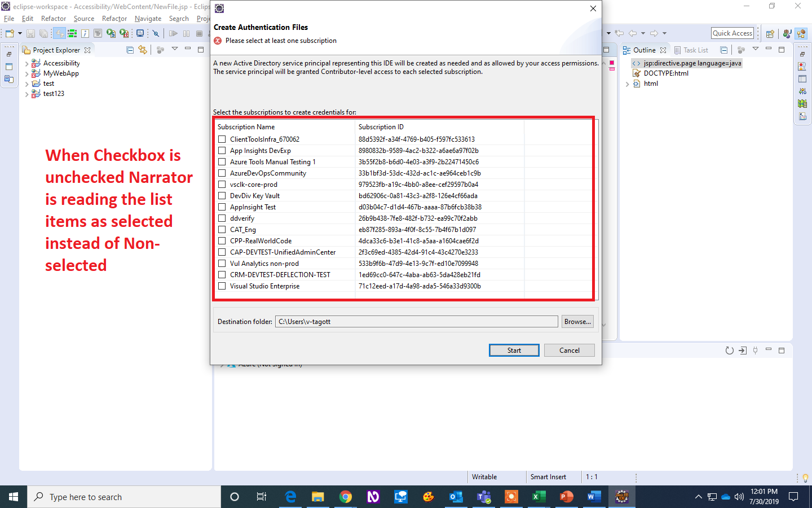Enable the Visual Studio Enterprise subscription checkbox

[222, 286]
